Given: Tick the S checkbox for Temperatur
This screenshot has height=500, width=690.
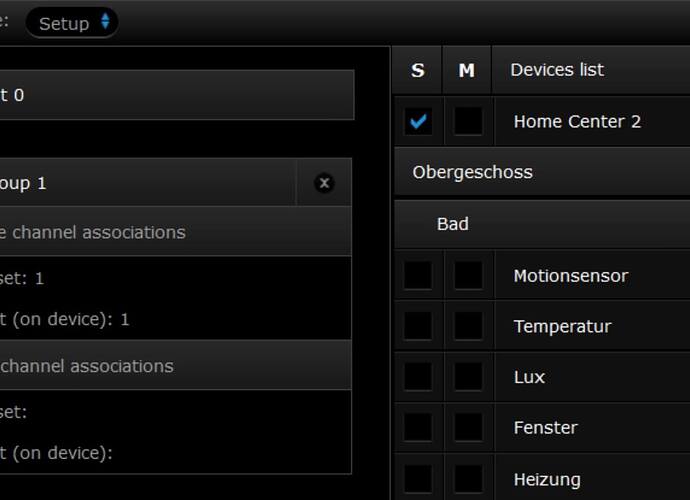Looking at the screenshot, I should [x=418, y=326].
